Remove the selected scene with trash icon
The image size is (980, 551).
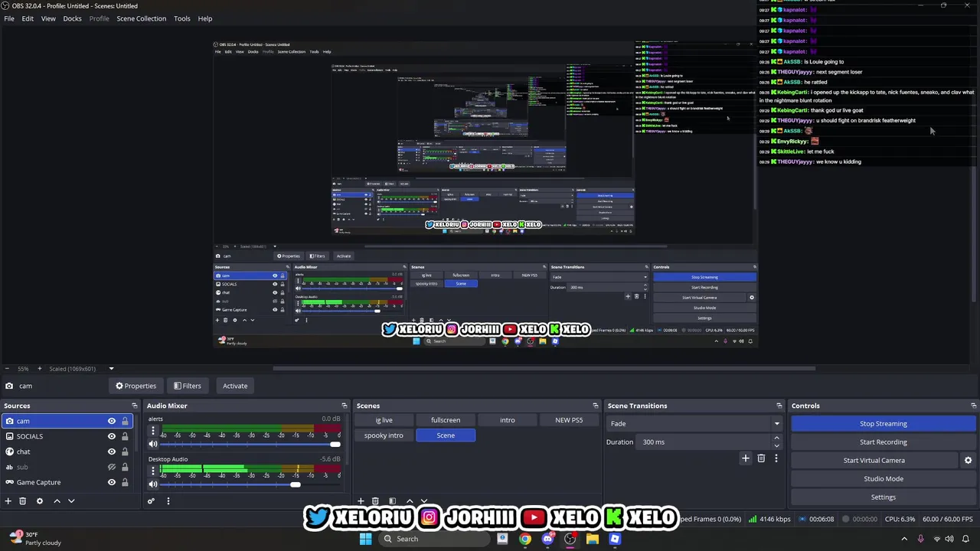point(375,501)
